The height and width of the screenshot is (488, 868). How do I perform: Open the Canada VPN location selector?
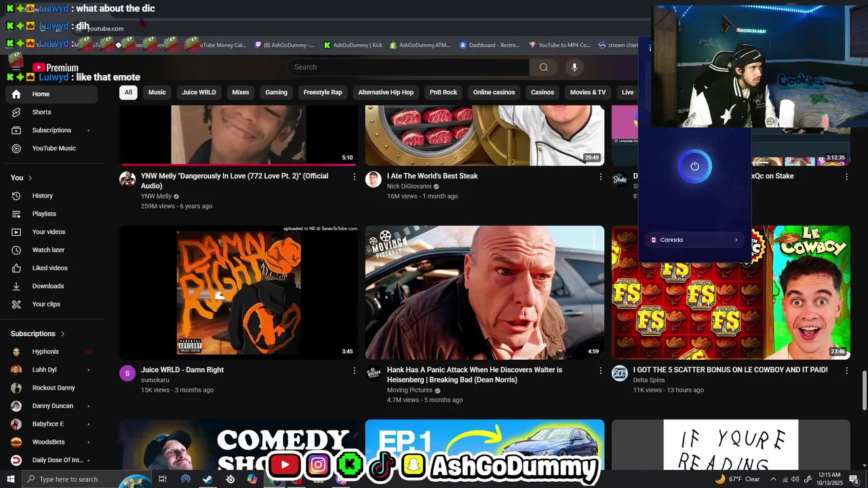click(694, 240)
